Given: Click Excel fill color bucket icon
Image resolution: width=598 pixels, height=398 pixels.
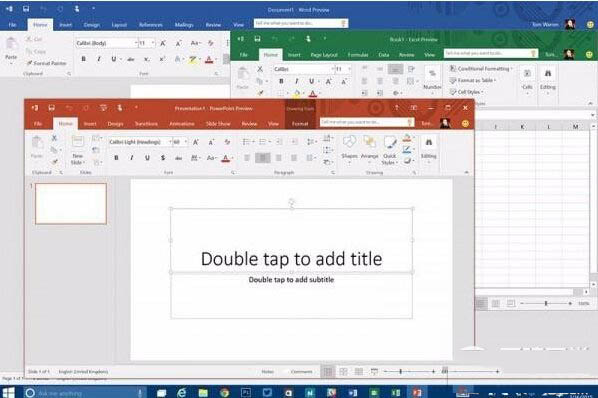Looking at the screenshot, I should point(297,93).
